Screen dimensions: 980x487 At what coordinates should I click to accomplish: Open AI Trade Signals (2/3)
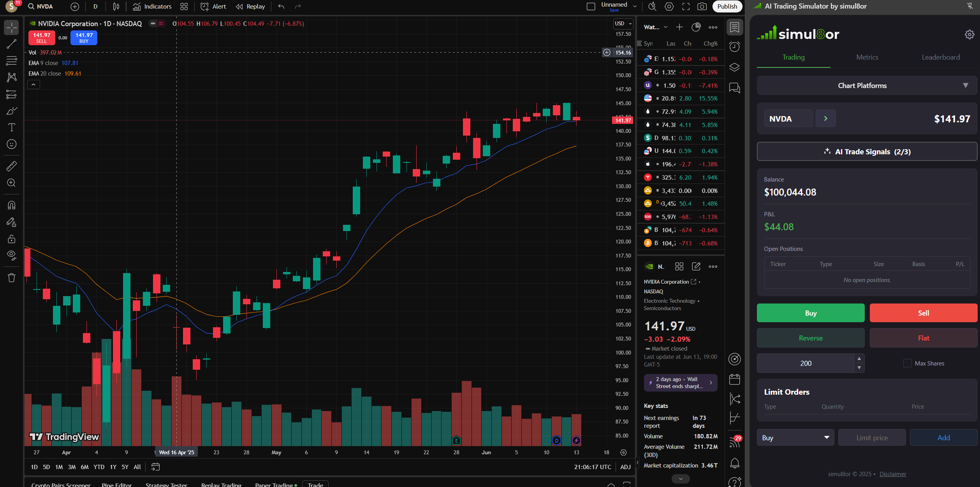pos(867,152)
